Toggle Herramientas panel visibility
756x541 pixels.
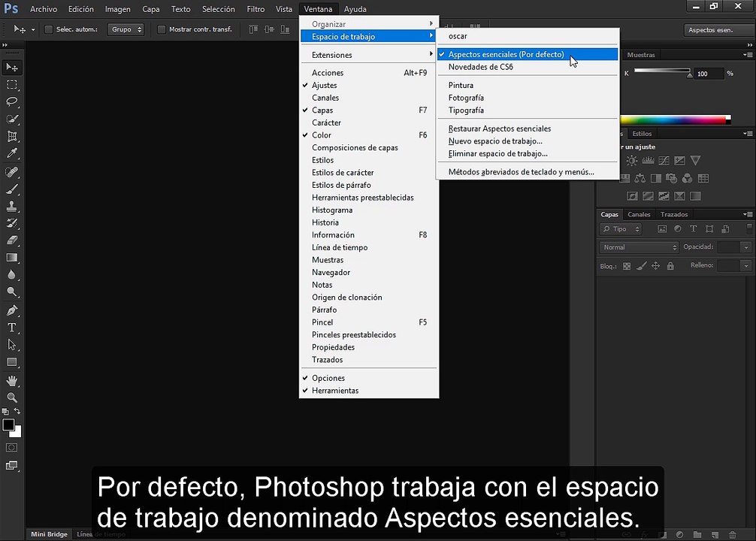[369, 391]
